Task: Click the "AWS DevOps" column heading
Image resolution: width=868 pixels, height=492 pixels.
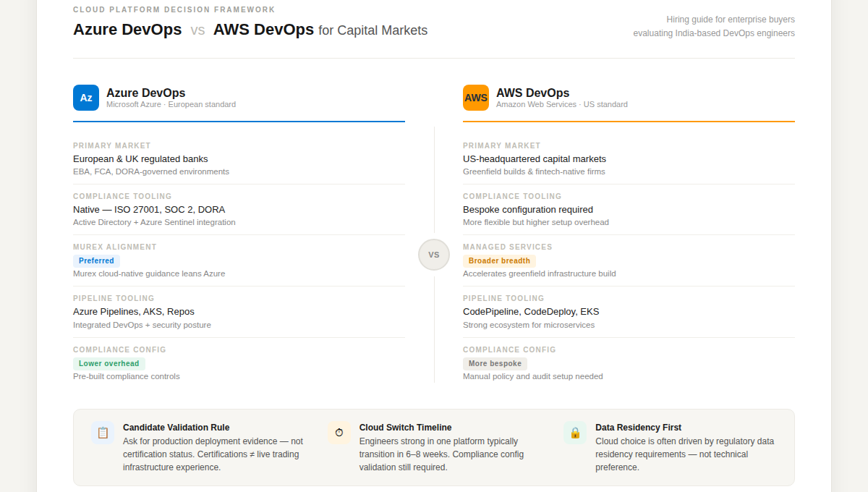Action: click(533, 93)
